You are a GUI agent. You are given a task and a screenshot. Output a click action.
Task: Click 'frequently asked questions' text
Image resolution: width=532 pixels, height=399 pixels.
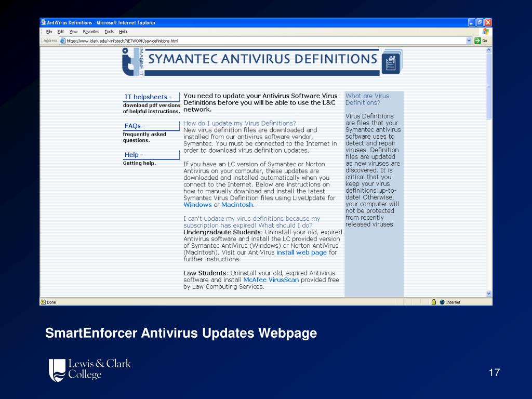coord(144,137)
